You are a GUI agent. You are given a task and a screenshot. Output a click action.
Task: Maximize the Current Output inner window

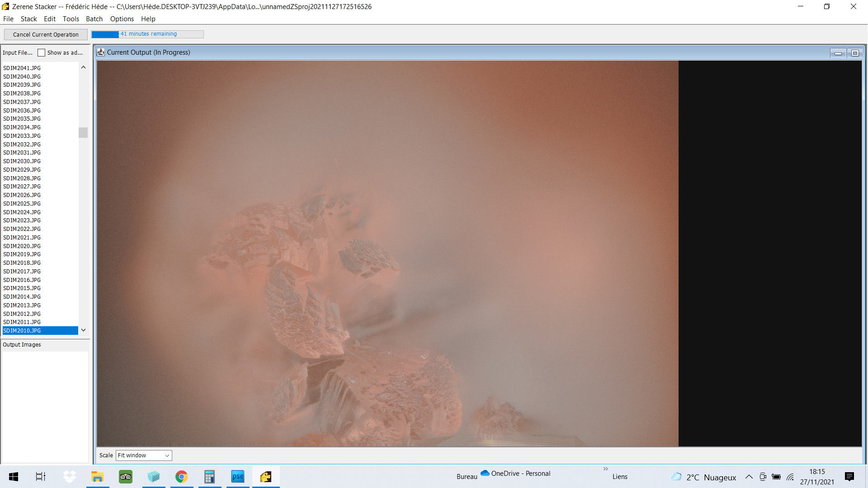pyautogui.click(x=854, y=53)
